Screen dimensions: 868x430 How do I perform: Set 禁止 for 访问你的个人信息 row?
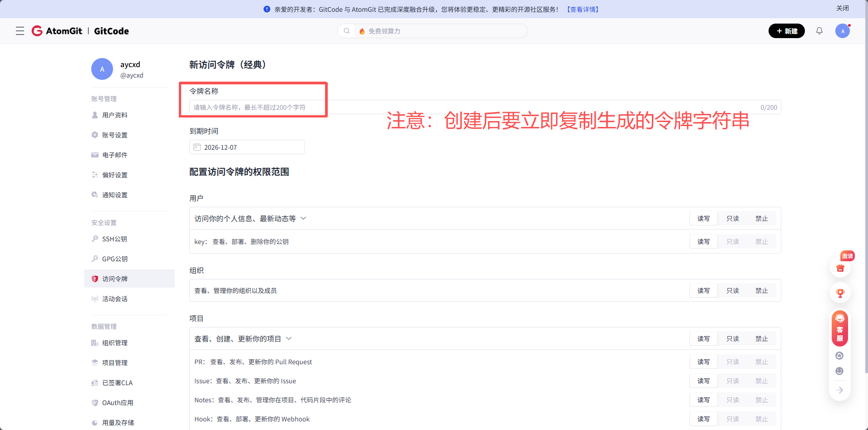click(x=762, y=219)
